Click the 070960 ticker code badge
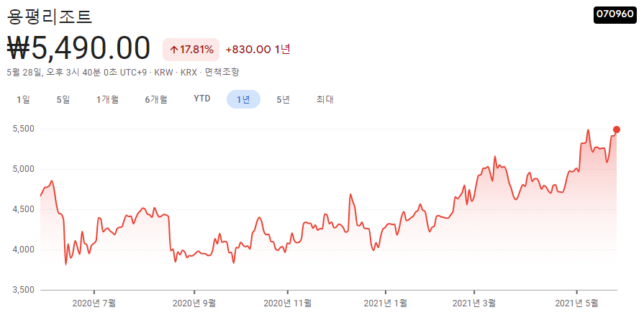Viewport: 644px width, 320px height. pyautogui.click(x=614, y=14)
